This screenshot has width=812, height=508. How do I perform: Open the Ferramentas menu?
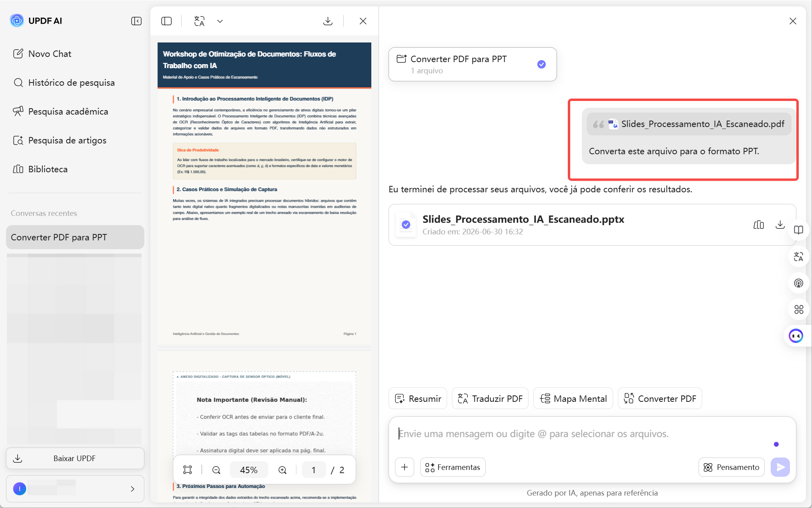point(453,467)
